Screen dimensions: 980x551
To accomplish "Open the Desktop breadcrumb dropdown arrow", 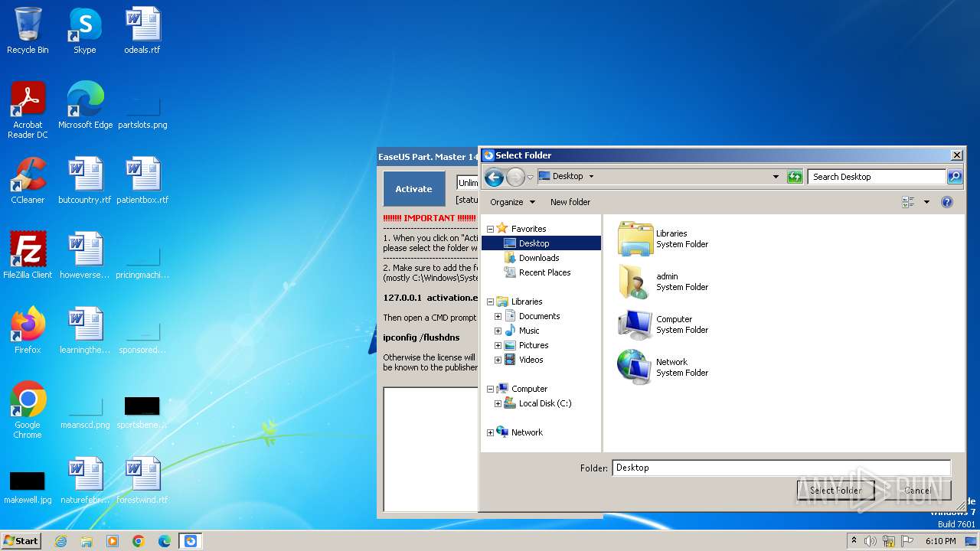I will coord(591,177).
